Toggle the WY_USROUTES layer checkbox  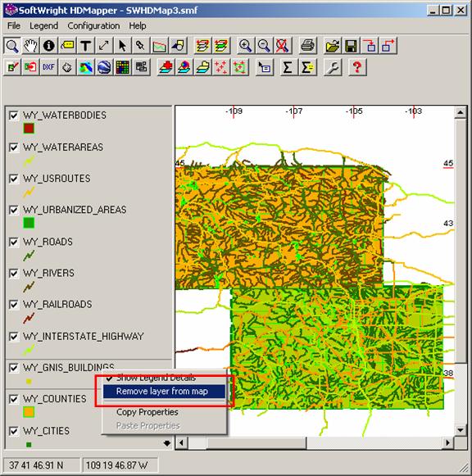pyautogui.click(x=14, y=179)
